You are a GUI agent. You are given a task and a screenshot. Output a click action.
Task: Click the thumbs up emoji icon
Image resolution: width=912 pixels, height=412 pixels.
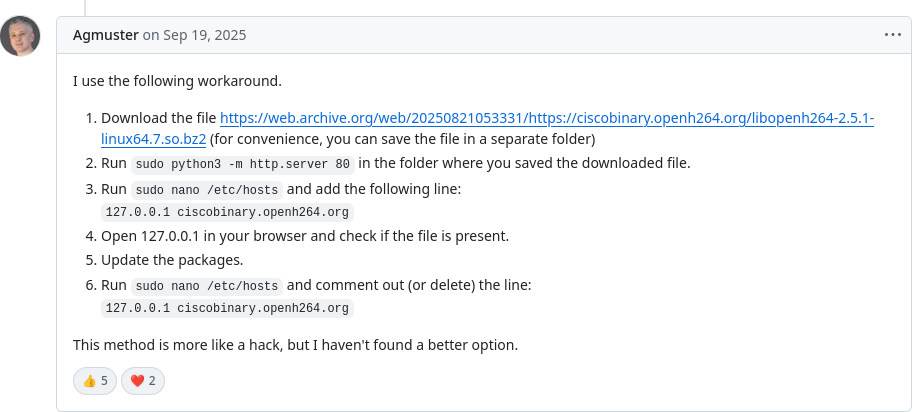pos(89,381)
